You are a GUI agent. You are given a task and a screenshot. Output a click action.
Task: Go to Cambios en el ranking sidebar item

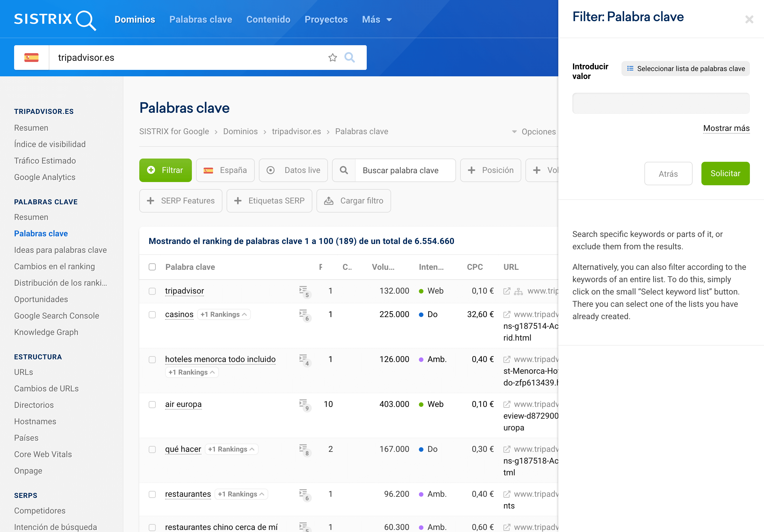[x=55, y=266]
